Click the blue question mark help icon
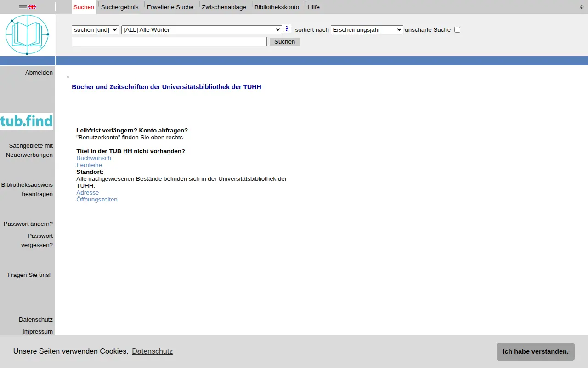 click(287, 29)
